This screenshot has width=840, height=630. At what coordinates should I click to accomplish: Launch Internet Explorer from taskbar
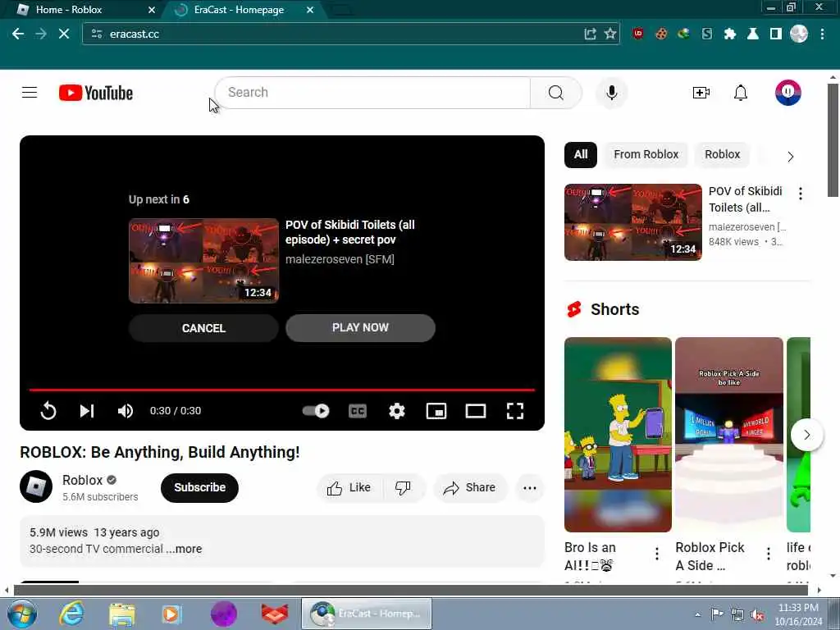71,614
